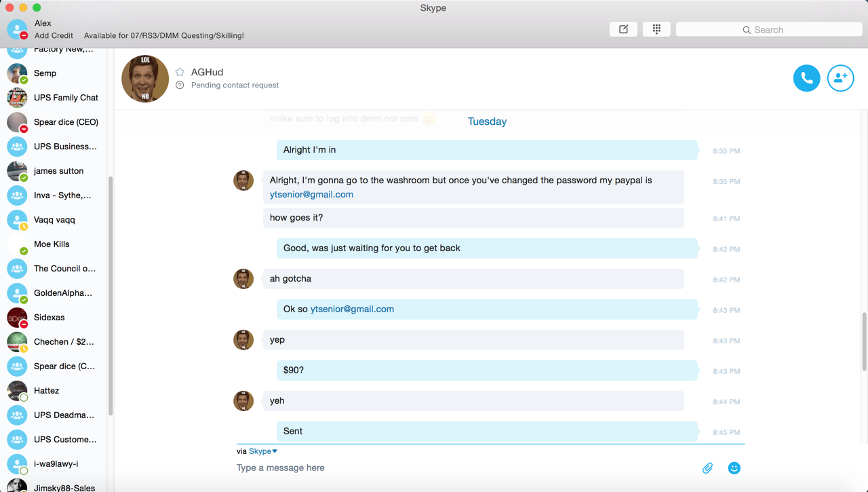Open The Council o... group chat

point(54,269)
